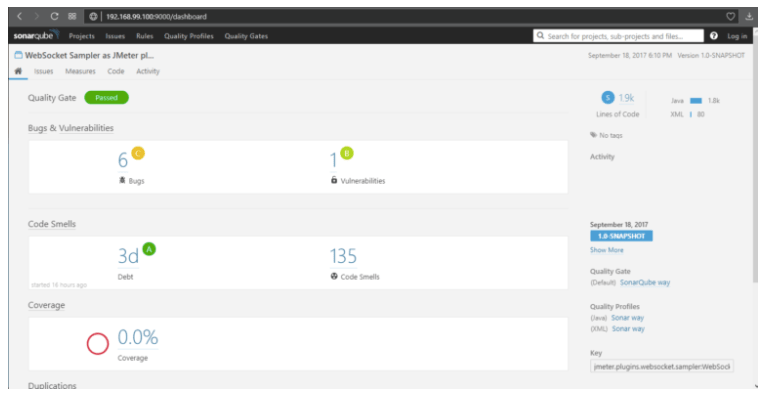Bookmark the page with the heart icon
The height and width of the screenshot is (398, 771).
pos(731,16)
